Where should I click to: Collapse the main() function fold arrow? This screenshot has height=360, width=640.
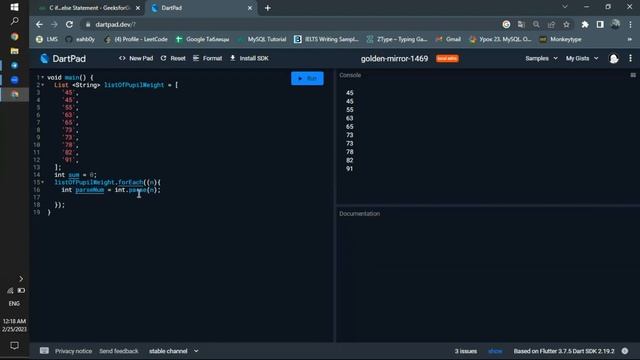tap(42, 77)
